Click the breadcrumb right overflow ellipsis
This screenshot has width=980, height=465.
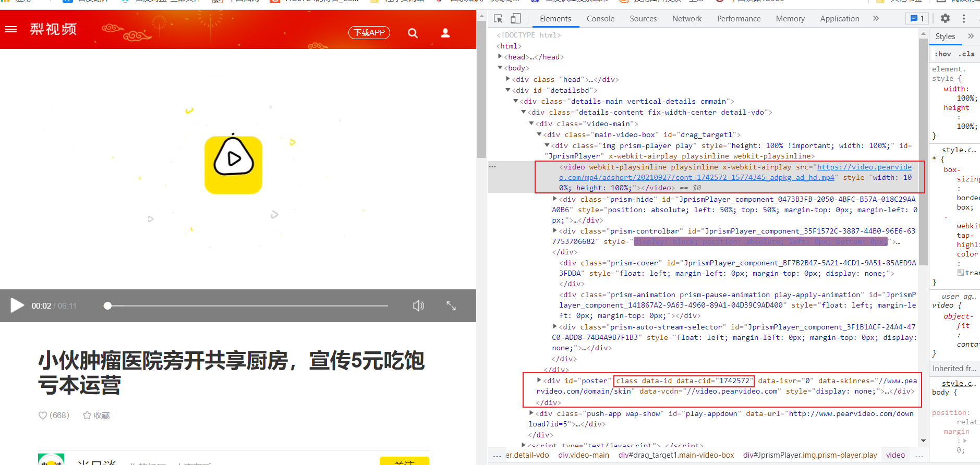coord(919,456)
